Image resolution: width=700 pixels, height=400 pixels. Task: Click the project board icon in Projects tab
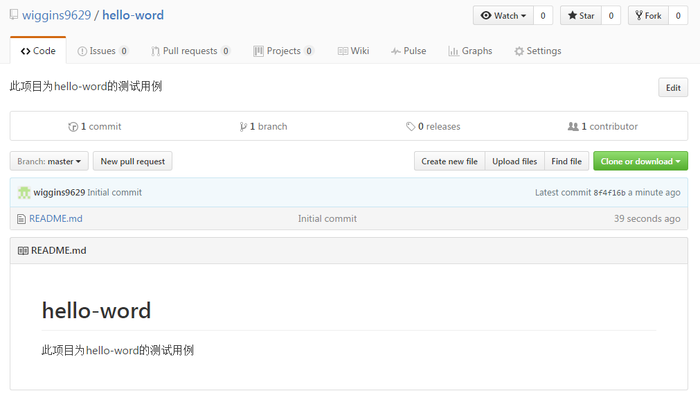[258, 51]
